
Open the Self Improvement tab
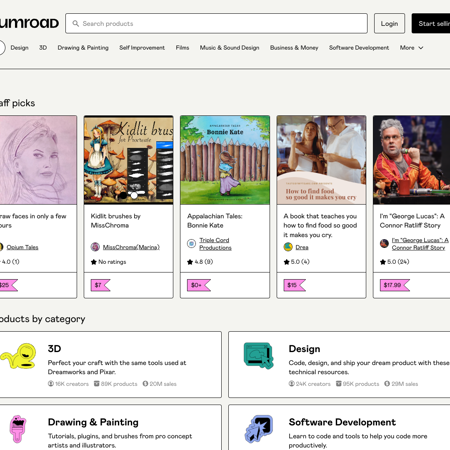coord(142,48)
